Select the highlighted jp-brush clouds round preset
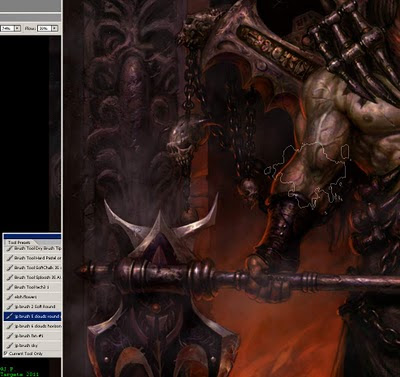This screenshot has width=400, height=377. tap(33, 316)
